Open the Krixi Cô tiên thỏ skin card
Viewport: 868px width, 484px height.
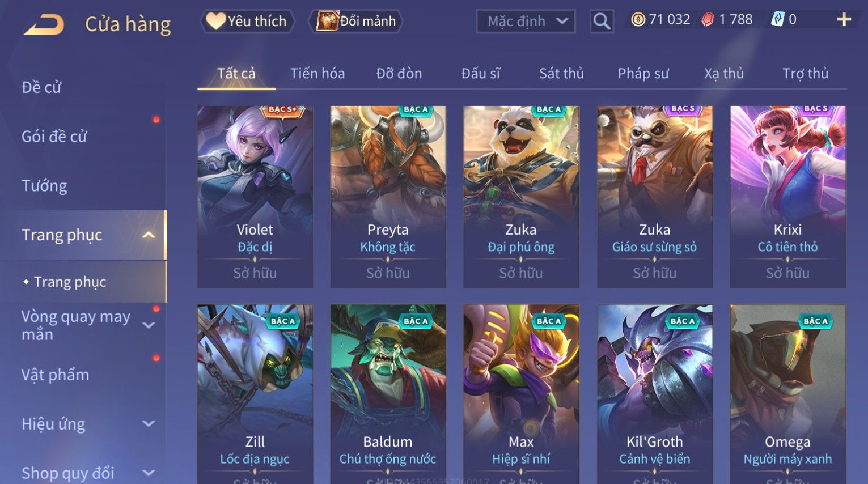[788, 197]
